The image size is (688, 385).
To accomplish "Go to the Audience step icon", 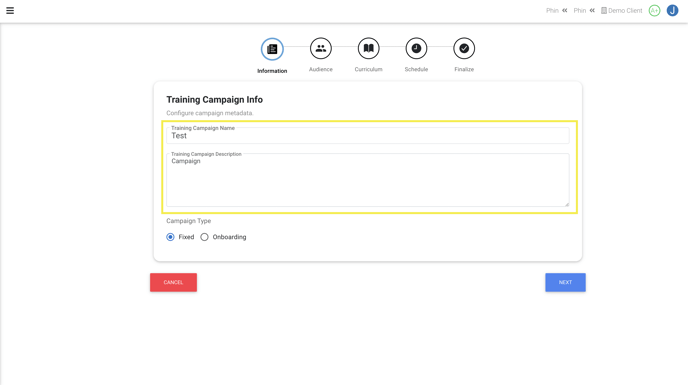I will 321,48.
